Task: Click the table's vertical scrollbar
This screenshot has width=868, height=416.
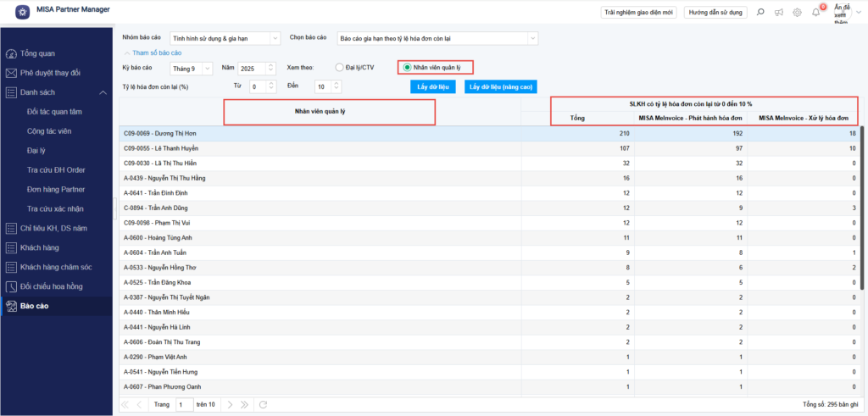Action: (863, 212)
